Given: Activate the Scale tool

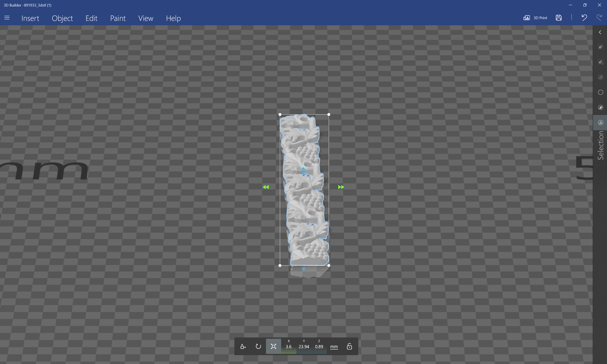Looking at the screenshot, I should point(273,346).
